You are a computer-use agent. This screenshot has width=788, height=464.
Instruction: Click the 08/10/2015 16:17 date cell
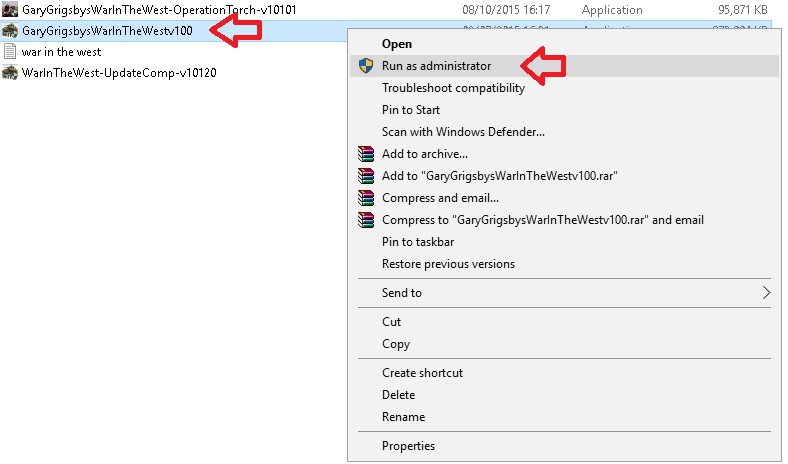(506, 10)
